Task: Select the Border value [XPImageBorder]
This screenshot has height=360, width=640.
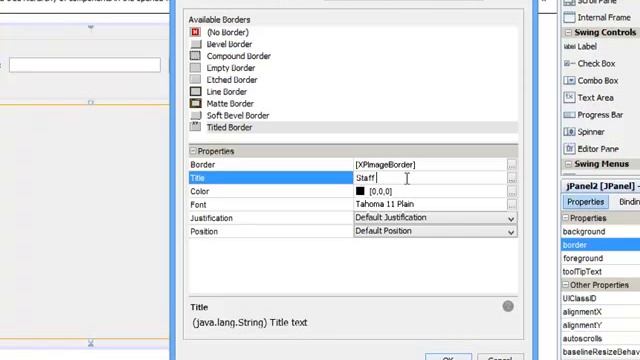Action: click(x=385, y=164)
